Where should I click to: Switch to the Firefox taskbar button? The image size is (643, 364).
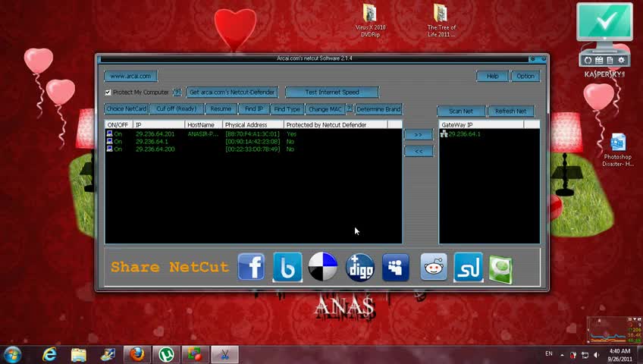coord(137,355)
